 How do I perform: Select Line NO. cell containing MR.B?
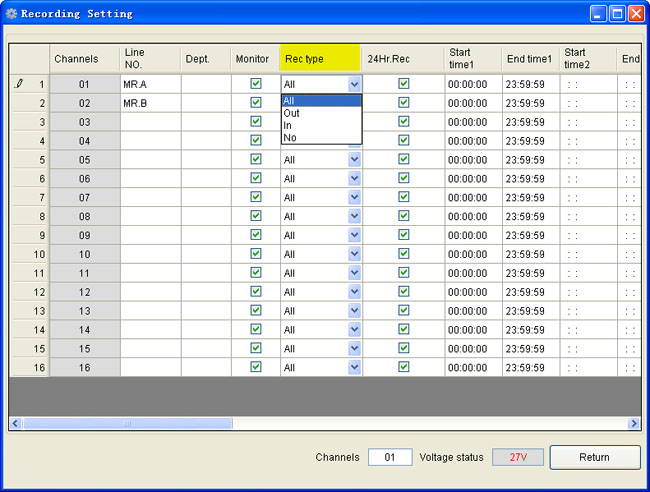click(150, 103)
